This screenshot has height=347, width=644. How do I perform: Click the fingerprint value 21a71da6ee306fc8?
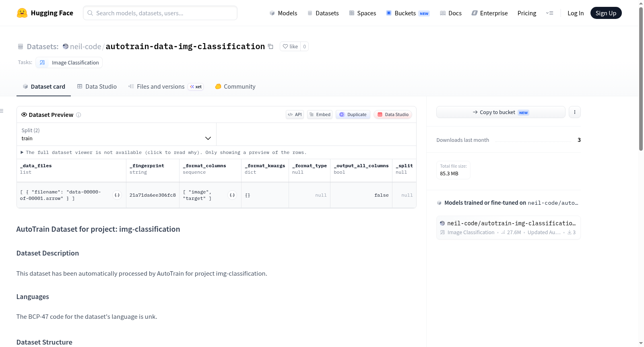click(153, 195)
